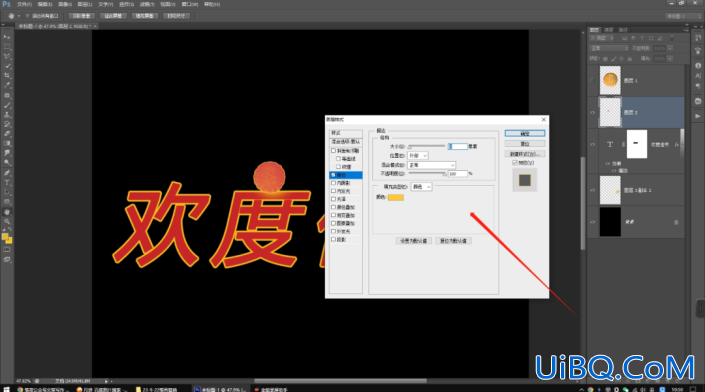
Task: Open the Windows Start button
Action: (x=6, y=389)
